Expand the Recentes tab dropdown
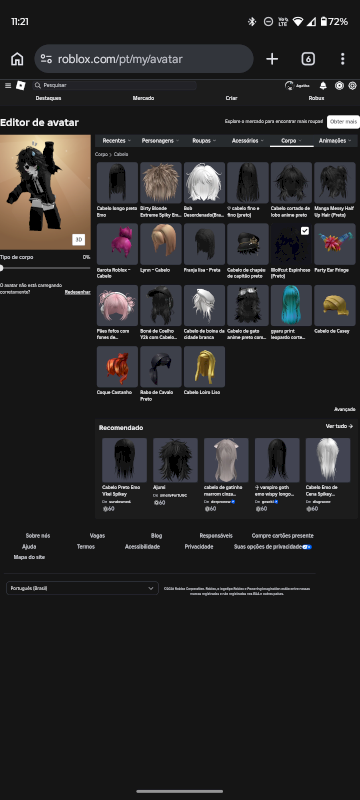 coord(117,140)
